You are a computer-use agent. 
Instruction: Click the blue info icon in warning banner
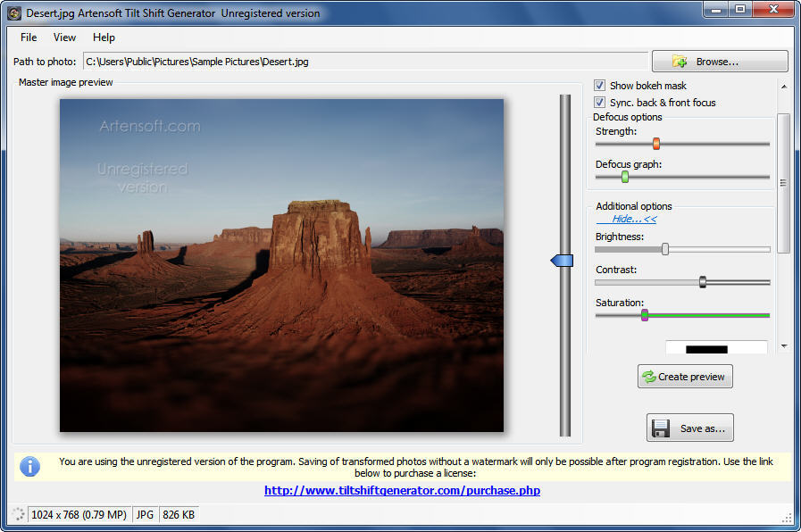[28, 466]
